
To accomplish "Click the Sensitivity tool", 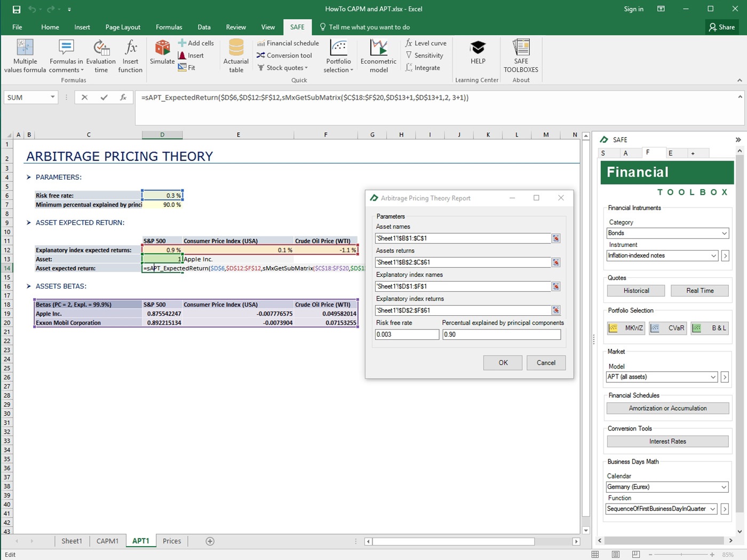I will [424, 55].
